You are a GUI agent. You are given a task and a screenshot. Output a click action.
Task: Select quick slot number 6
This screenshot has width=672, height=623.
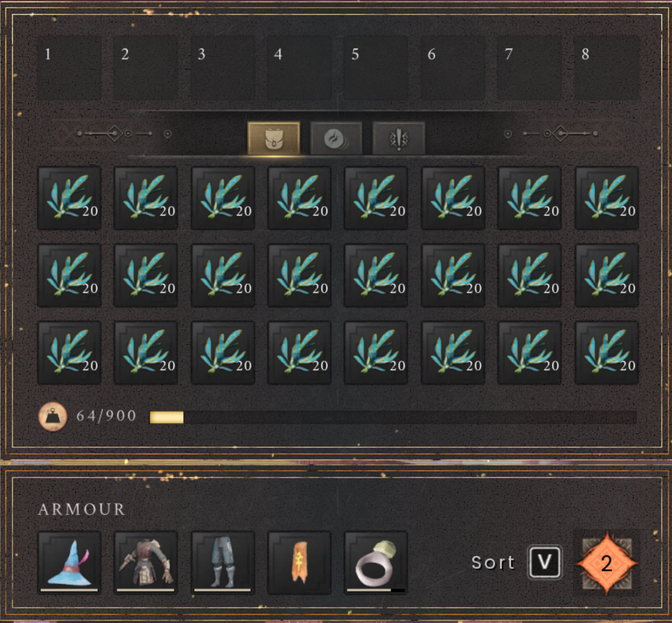pyautogui.click(x=452, y=68)
